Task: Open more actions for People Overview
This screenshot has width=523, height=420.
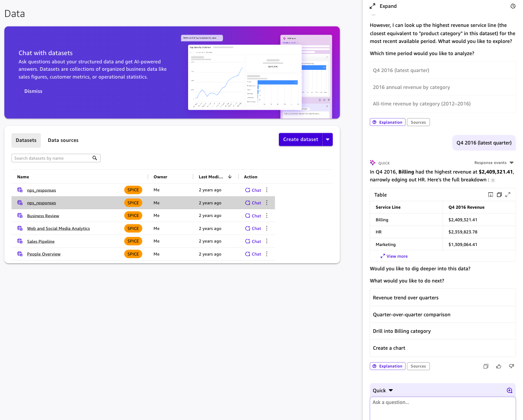Action: 267,254
